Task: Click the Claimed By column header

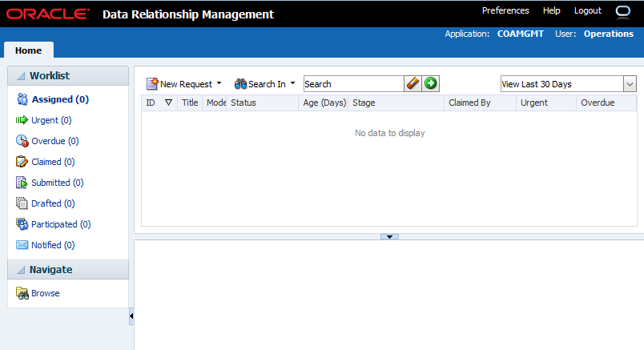Action: [480, 103]
